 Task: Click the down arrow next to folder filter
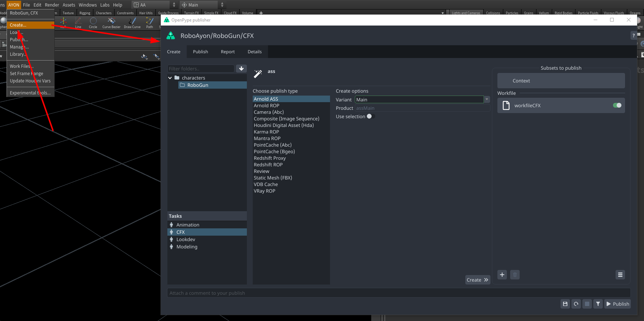click(241, 69)
